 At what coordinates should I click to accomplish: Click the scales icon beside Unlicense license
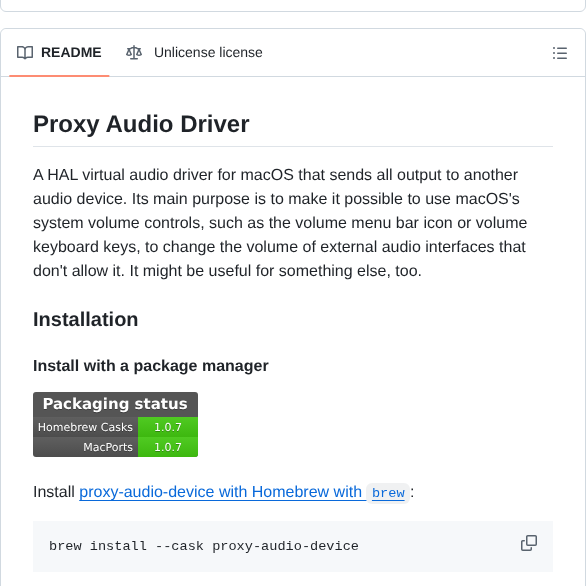134,53
